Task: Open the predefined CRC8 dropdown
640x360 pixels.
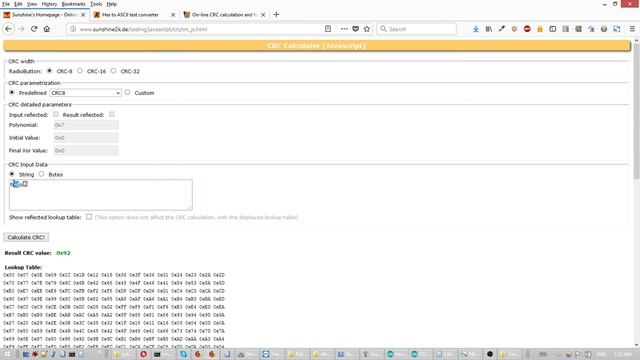Action: [x=85, y=93]
